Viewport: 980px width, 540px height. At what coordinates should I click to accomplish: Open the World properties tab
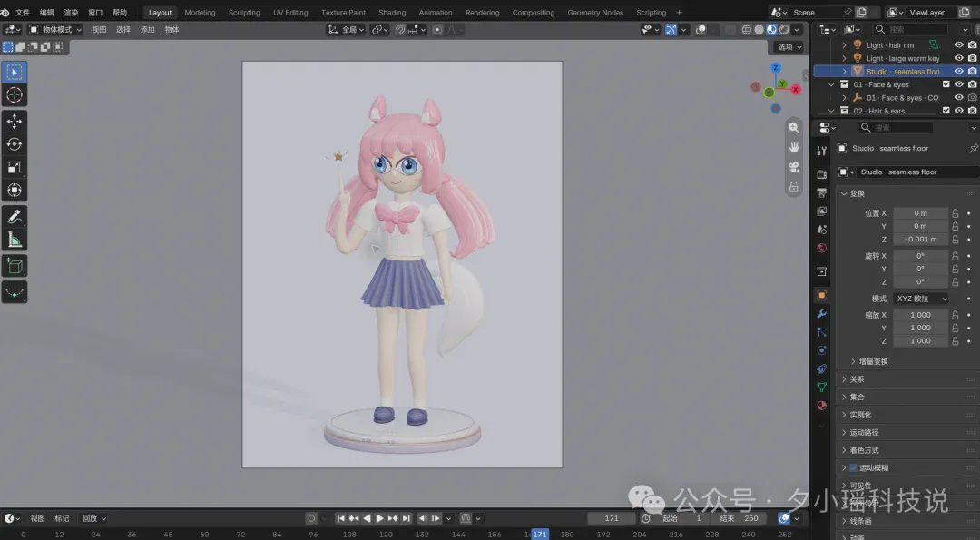tap(822, 248)
